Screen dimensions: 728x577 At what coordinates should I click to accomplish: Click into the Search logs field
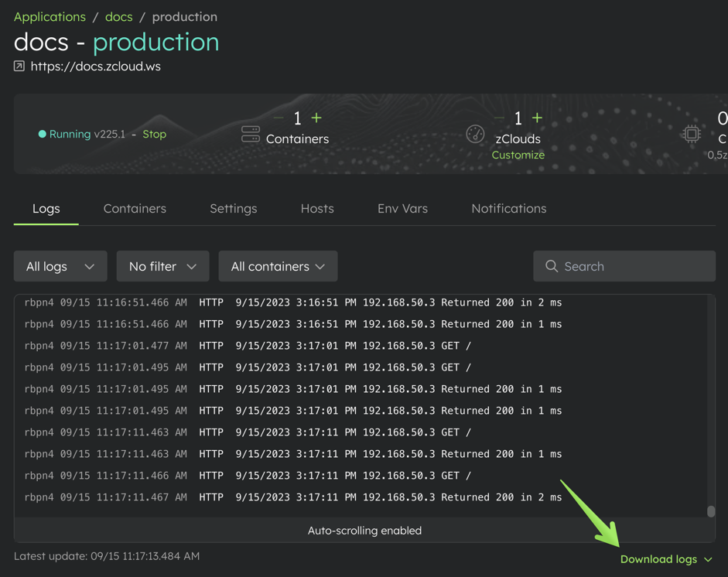pyautogui.click(x=624, y=266)
